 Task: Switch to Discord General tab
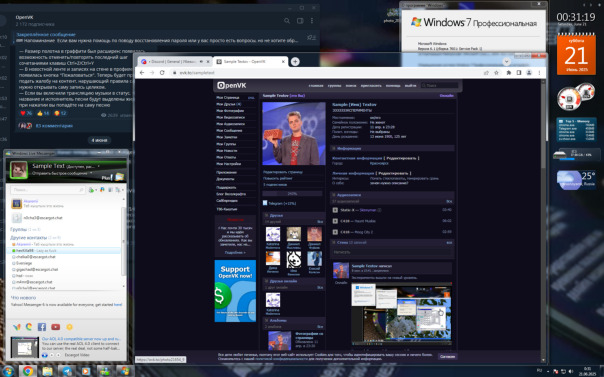coord(176,62)
